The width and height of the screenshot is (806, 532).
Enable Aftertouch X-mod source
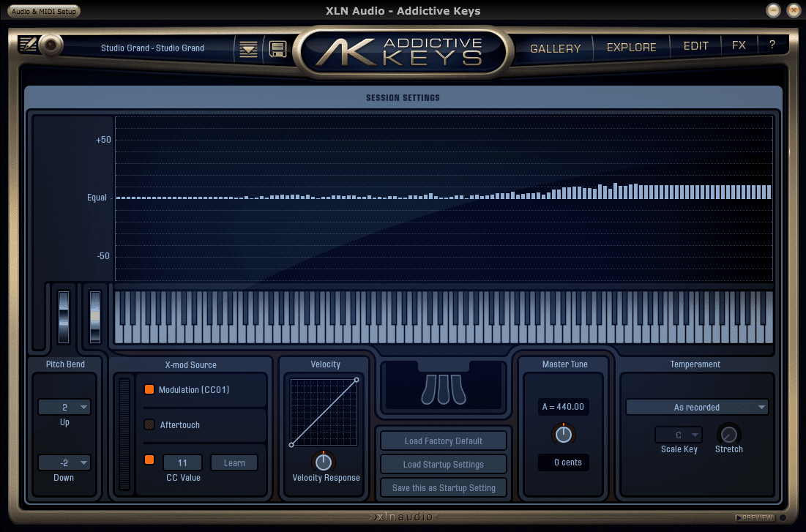pyautogui.click(x=149, y=424)
